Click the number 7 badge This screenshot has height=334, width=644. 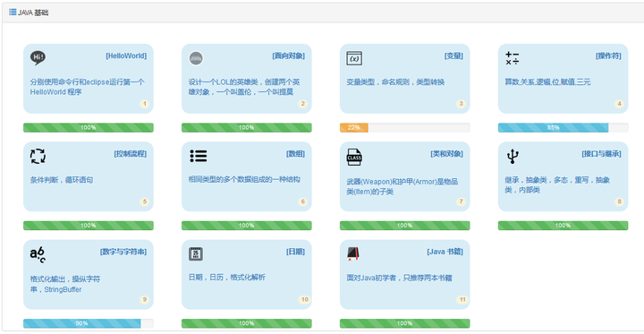tap(461, 201)
